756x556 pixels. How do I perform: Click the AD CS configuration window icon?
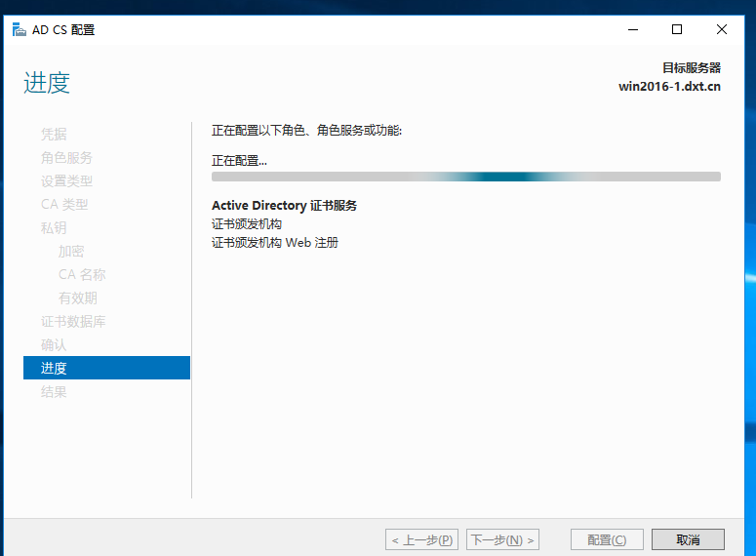19,29
